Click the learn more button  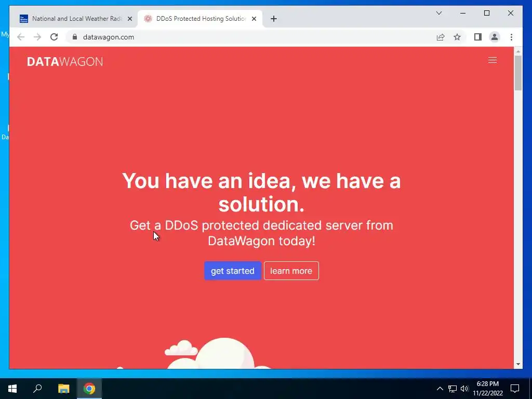pos(291,271)
